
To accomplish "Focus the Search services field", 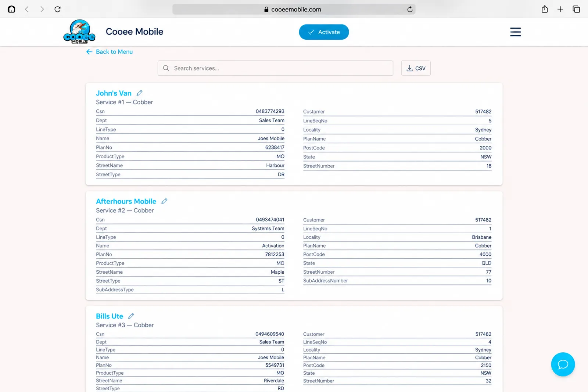I will tap(275, 68).
